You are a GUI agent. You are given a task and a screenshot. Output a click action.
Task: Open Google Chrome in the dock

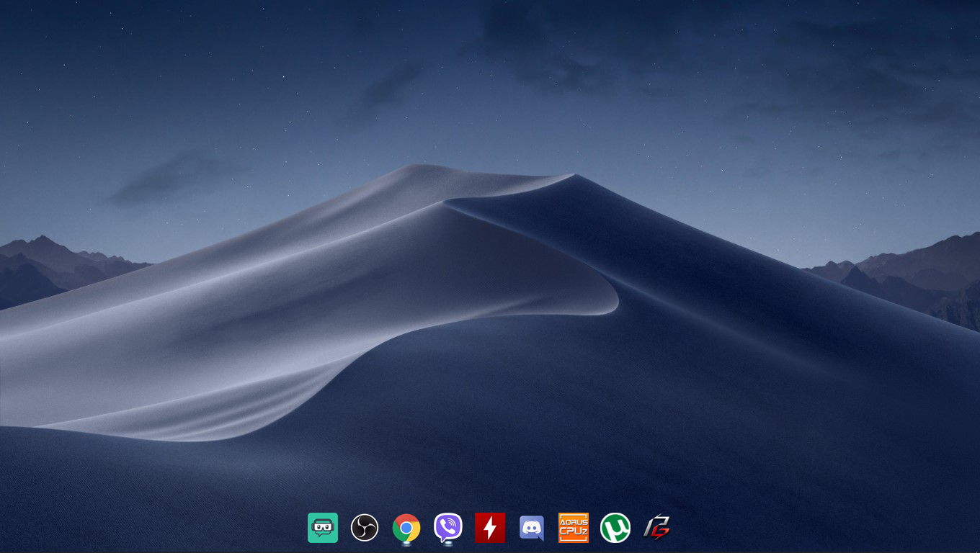[x=406, y=528]
